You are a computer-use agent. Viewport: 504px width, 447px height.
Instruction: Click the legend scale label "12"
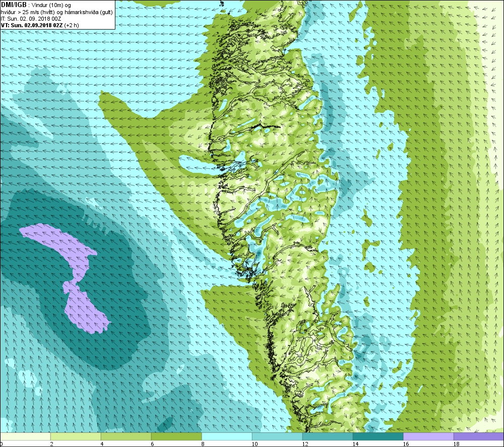pyautogui.click(x=305, y=444)
